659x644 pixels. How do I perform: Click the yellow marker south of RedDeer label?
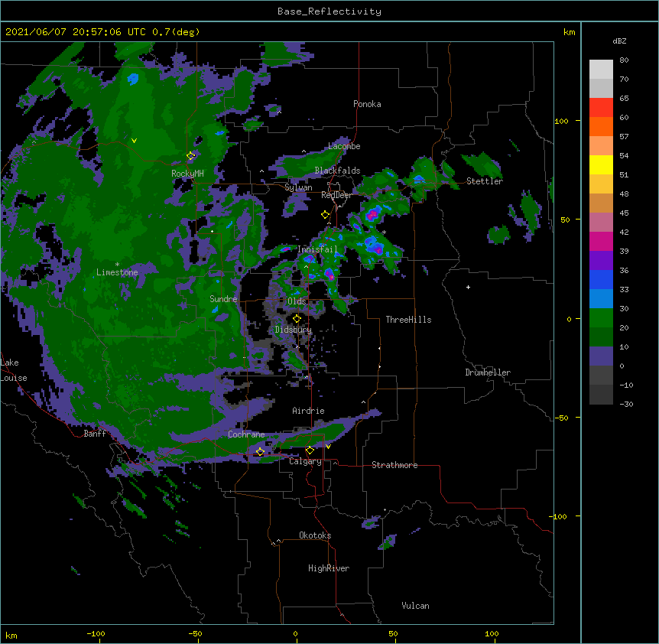pyautogui.click(x=325, y=215)
